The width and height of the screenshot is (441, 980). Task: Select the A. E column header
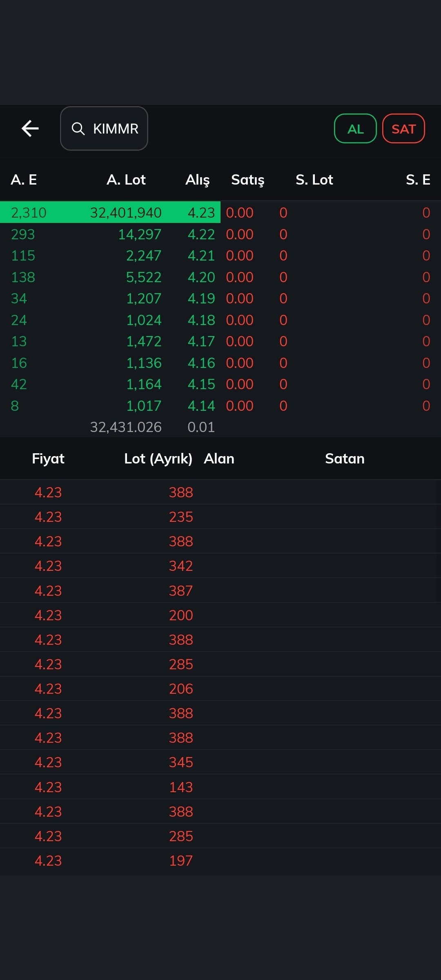tap(24, 180)
